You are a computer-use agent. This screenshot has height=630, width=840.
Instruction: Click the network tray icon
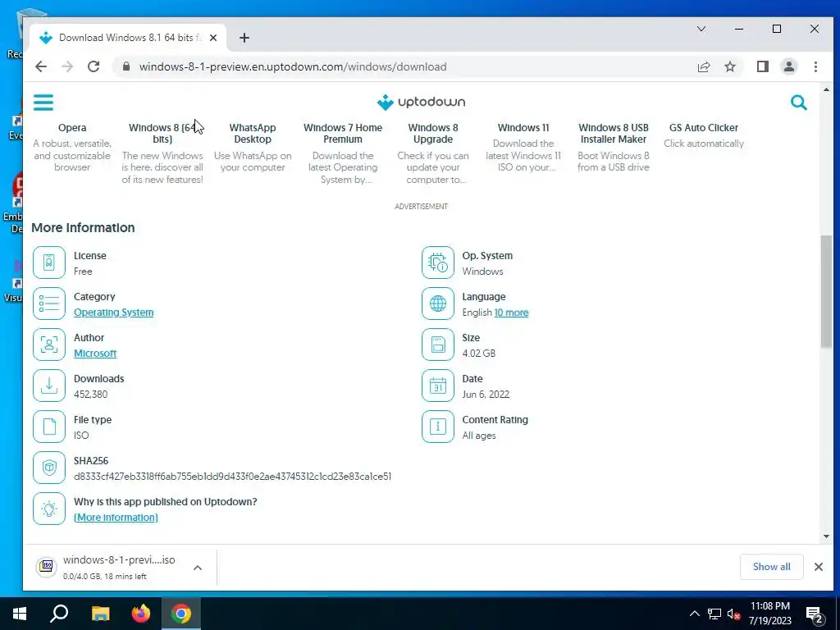[x=714, y=614]
